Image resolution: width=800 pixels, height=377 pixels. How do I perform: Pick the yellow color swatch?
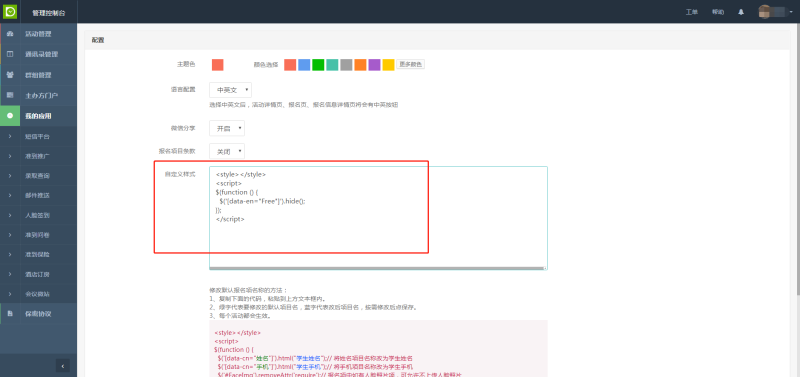[x=388, y=65]
